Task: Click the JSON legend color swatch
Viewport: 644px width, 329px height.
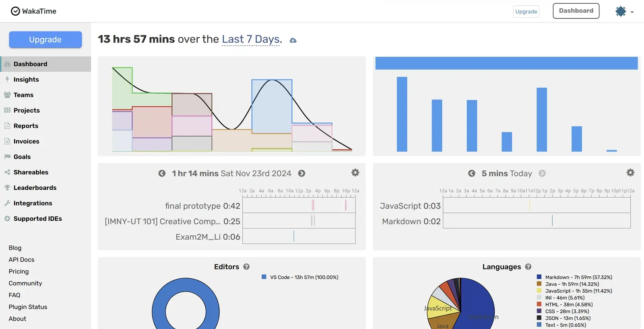Action: [539, 318]
